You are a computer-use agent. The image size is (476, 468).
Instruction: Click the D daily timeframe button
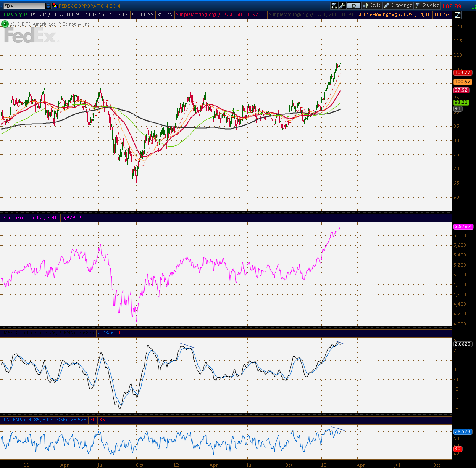353,5
